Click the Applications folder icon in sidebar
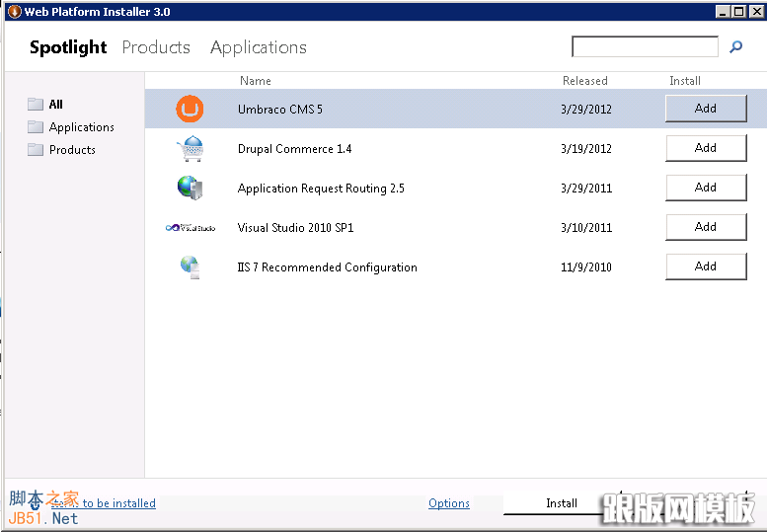This screenshot has height=532, width=767. 36,127
